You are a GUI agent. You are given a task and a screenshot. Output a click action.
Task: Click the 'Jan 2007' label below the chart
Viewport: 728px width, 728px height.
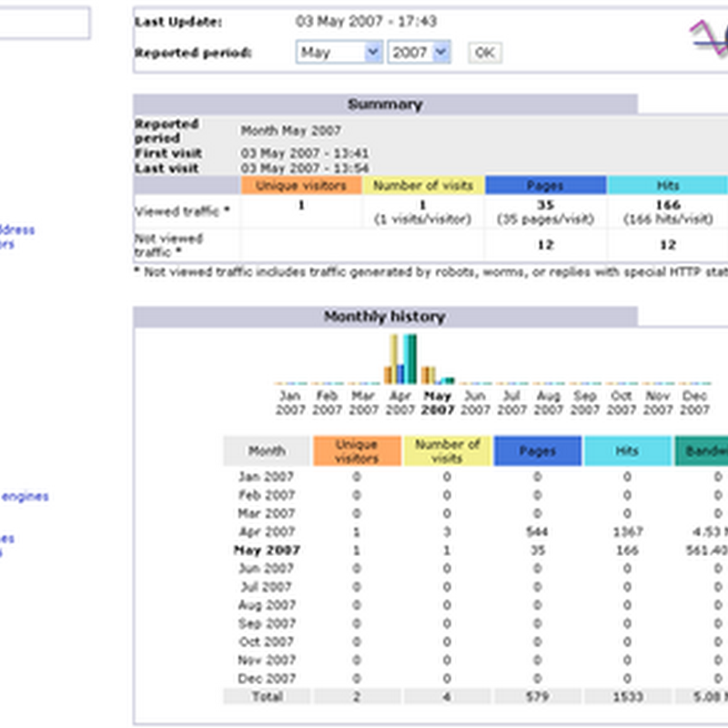(x=290, y=402)
